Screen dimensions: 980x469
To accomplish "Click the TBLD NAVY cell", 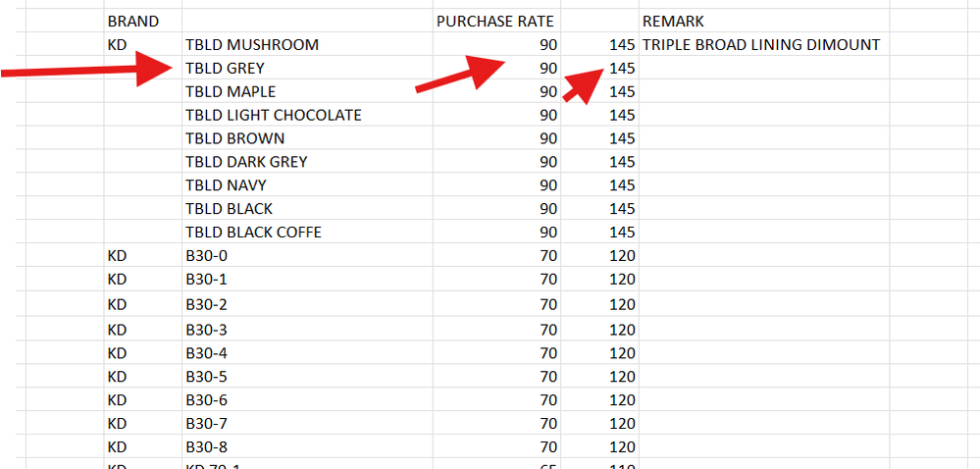I will tap(307, 185).
